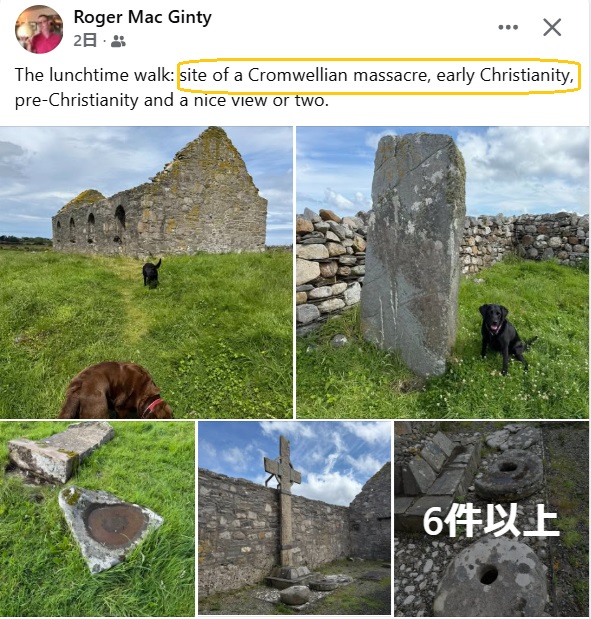The image size is (591, 619).
Task: Open the Roger Mac Ginty profile name link
Action: click(143, 17)
